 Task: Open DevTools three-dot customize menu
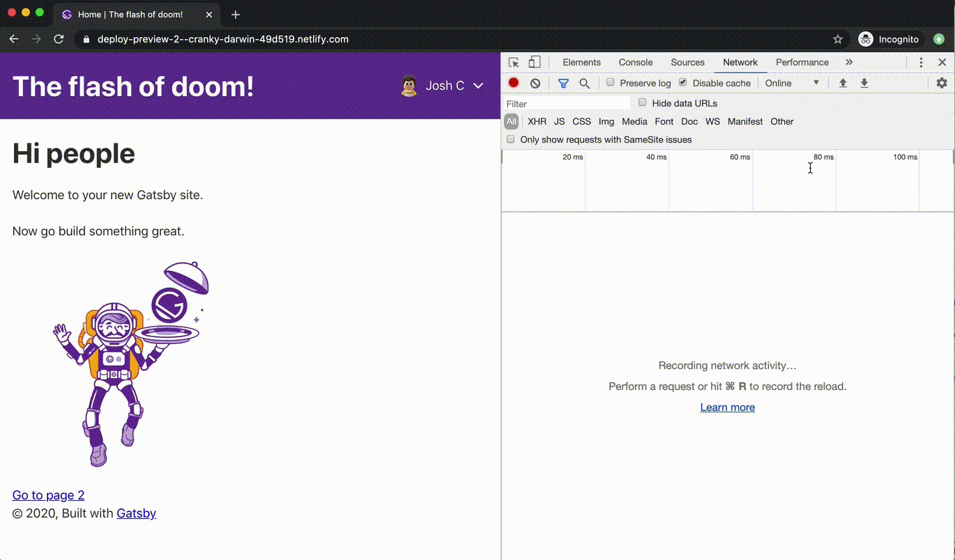[921, 63]
